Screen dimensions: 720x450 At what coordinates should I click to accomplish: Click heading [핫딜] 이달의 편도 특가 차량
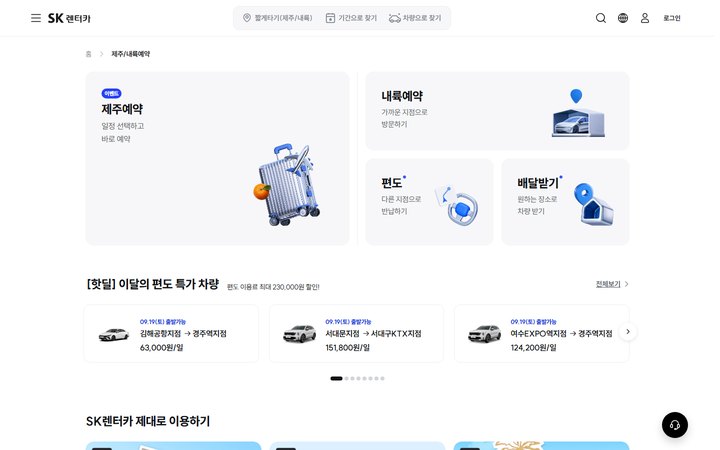152,284
